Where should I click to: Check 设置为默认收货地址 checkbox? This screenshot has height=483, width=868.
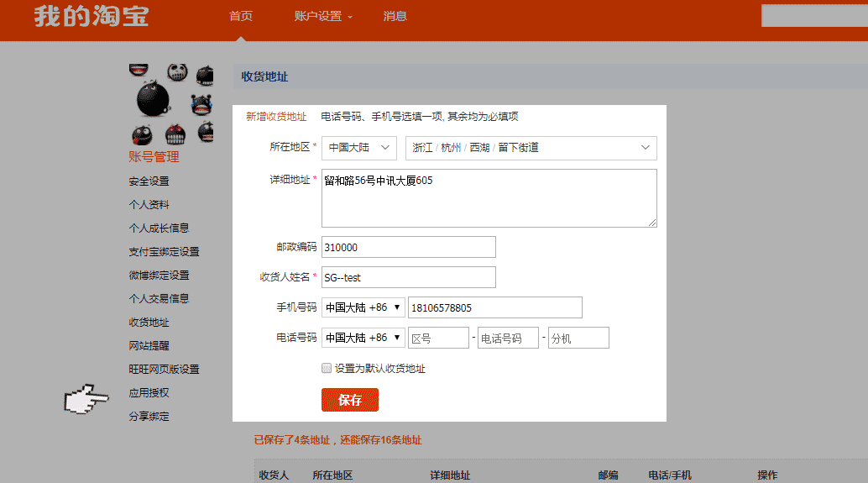327,369
